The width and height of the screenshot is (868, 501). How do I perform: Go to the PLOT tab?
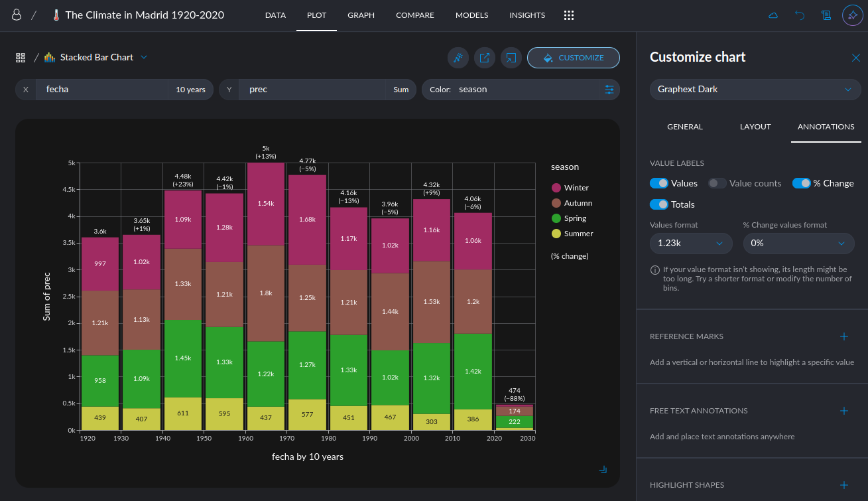point(317,15)
